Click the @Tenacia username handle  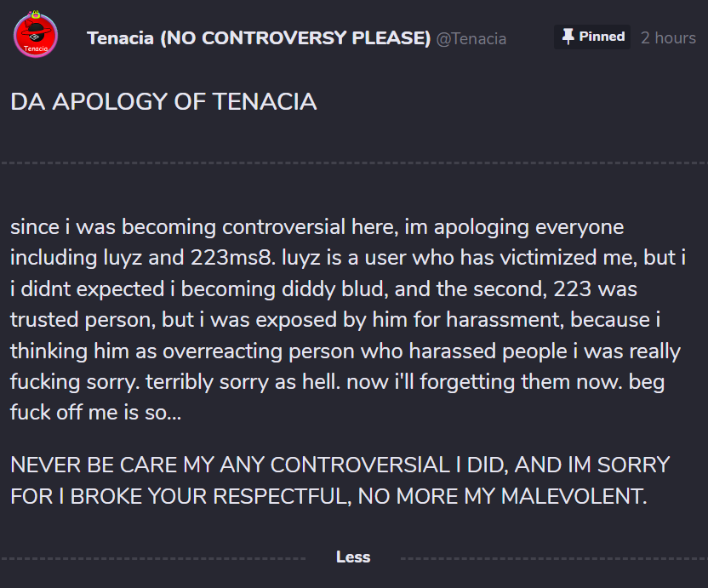(x=471, y=39)
